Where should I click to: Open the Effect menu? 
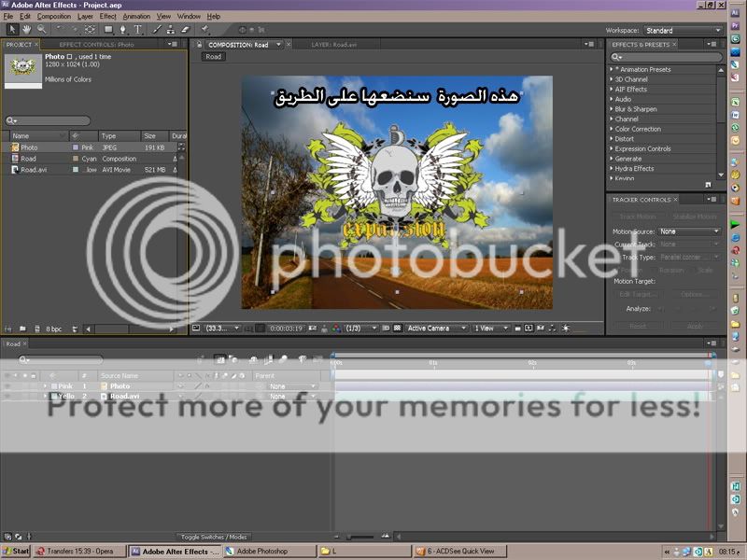pyautogui.click(x=107, y=16)
